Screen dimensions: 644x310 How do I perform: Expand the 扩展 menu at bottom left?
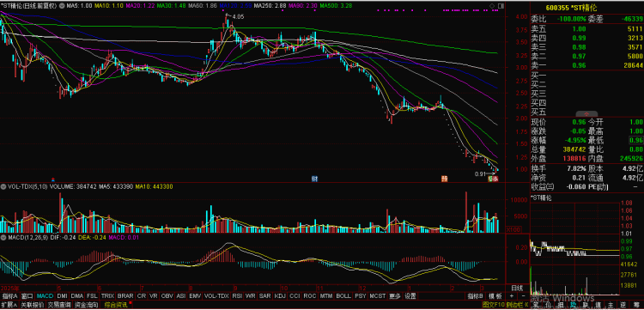click(9, 305)
